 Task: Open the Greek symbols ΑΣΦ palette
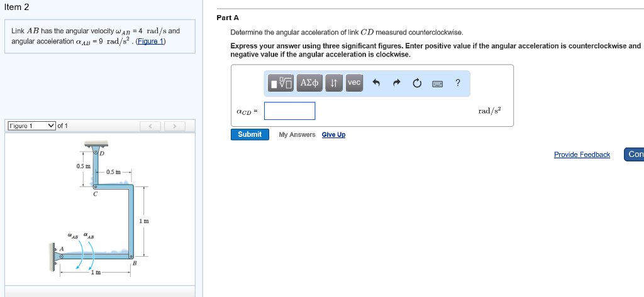pyautogui.click(x=309, y=83)
